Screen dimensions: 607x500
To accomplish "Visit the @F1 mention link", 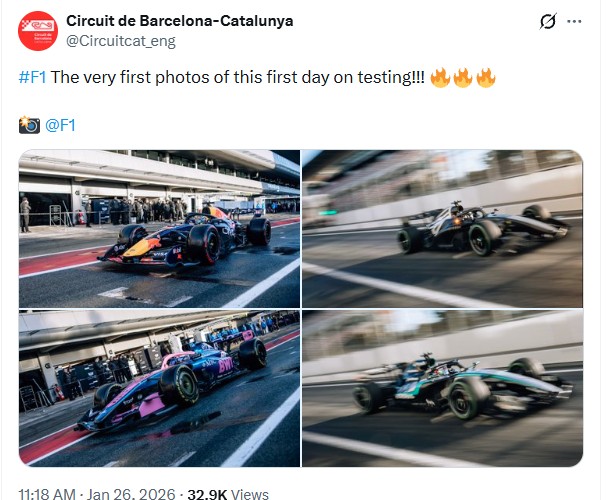I will 61,125.
